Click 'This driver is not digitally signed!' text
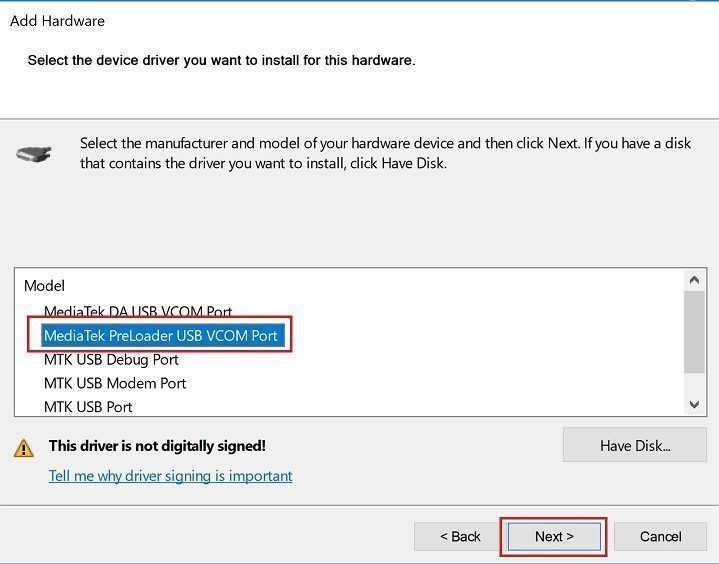This screenshot has height=564, width=719. (x=157, y=446)
